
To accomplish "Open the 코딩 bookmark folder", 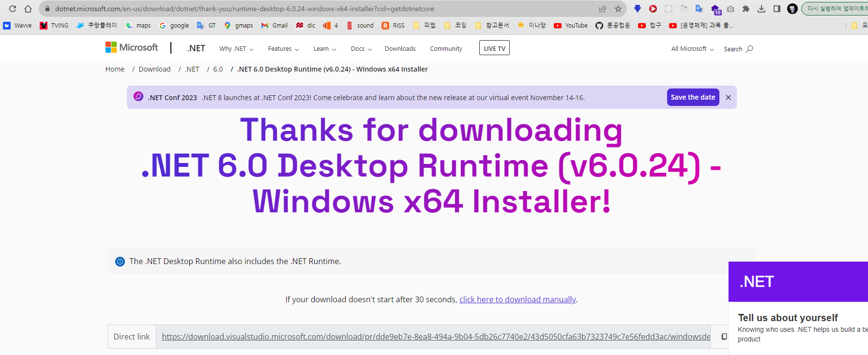I will pos(455,26).
